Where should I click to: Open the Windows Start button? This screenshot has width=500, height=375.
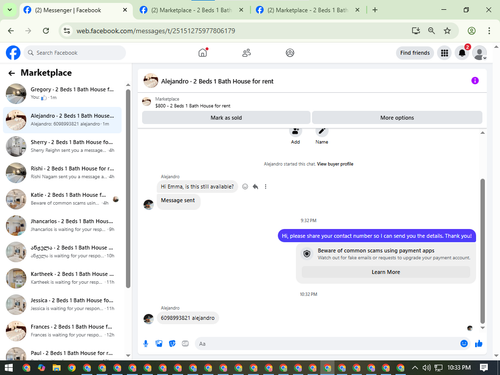9,368
